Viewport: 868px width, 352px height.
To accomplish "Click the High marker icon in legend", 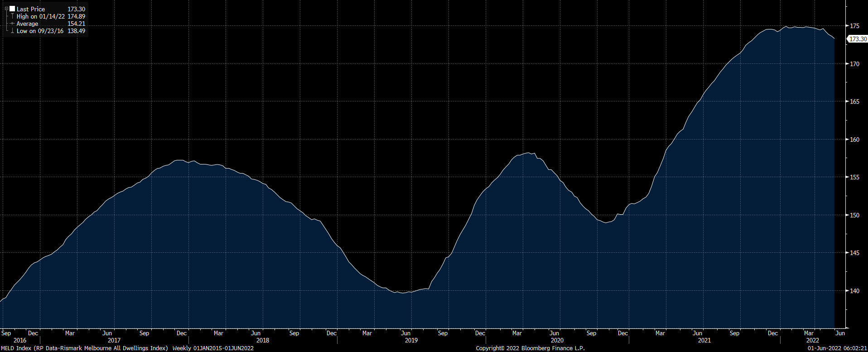I will coord(12,16).
